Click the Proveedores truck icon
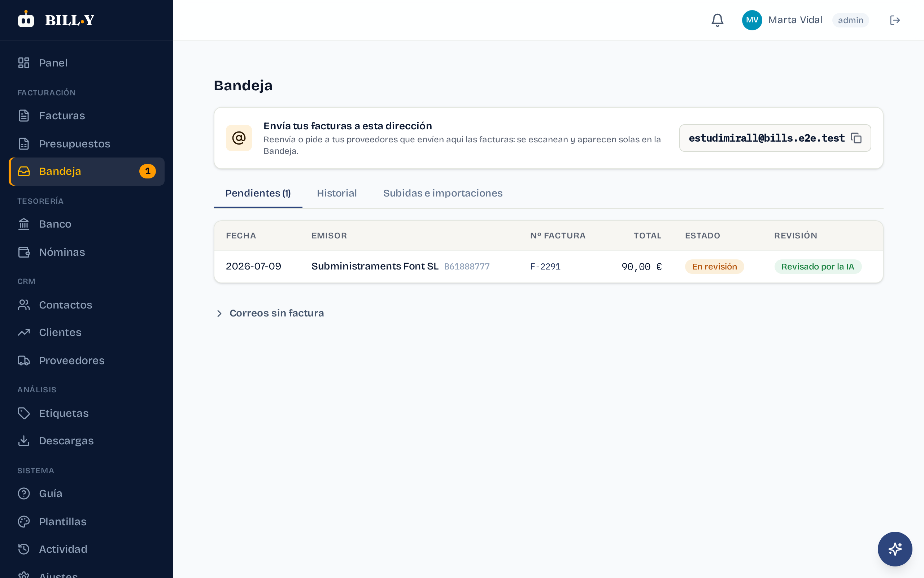Screen dimensions: 924x578 pyautogui.click(x=24, y=361)
